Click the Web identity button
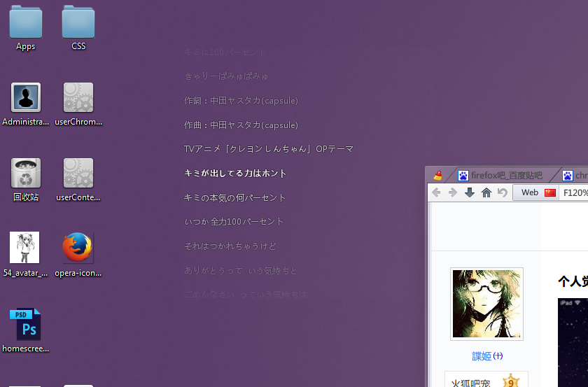 coord(530,192)
